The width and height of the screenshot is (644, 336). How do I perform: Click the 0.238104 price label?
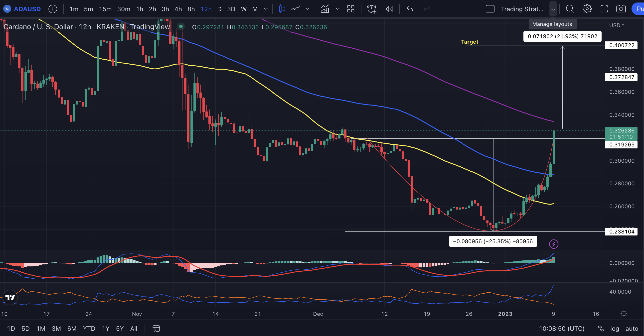tap(621, 231)
